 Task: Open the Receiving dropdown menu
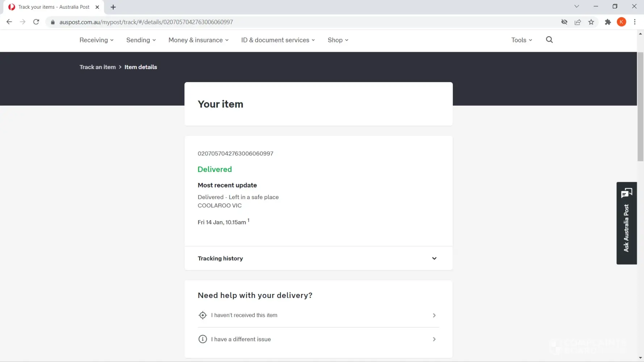click(96, 40)
